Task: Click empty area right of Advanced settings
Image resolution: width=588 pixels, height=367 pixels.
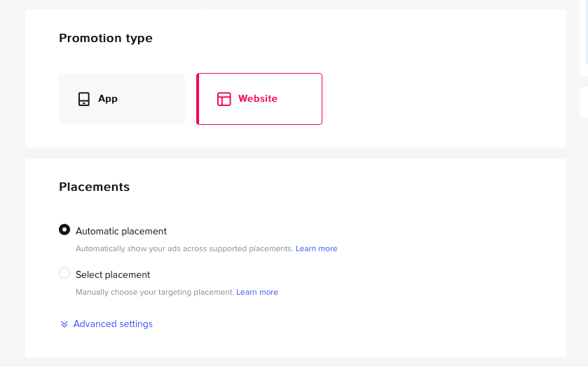Action: click(x=350, y=324)
